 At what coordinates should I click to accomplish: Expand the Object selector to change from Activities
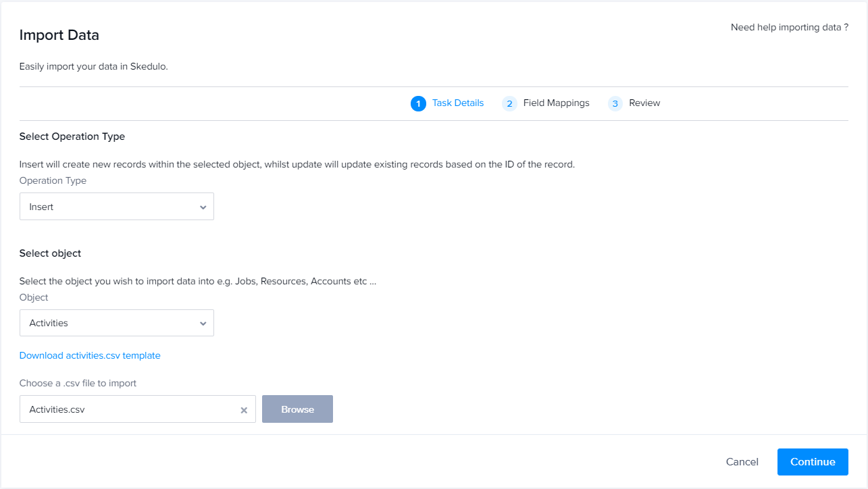[x=116, y=323]
